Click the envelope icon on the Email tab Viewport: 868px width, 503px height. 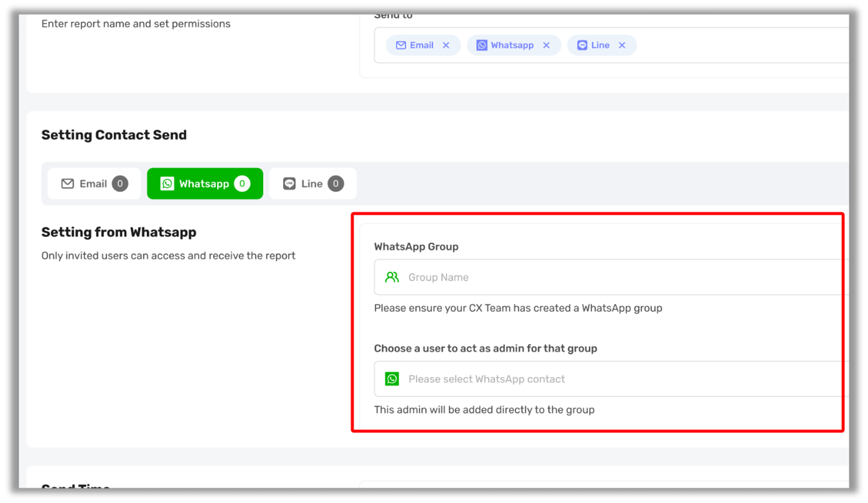point(68,184)
